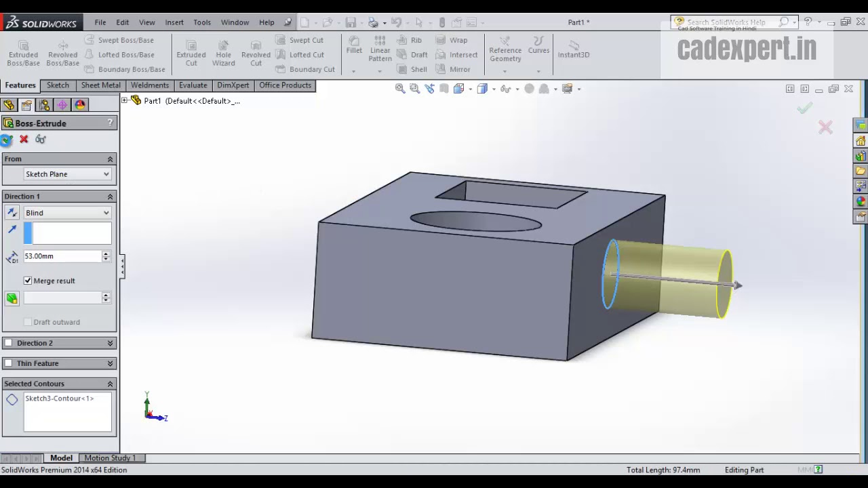868x488 pixels.
Task: Switch to DimXpert tab
Action: [233, 85]
